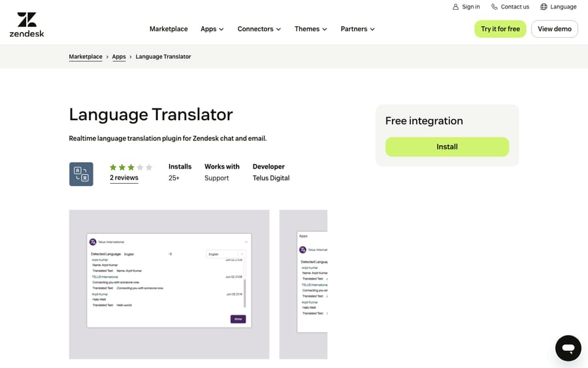Click the Sign in person icon
Image resolution: width=588 pixels, height=368 pixels.
(455, 7)
